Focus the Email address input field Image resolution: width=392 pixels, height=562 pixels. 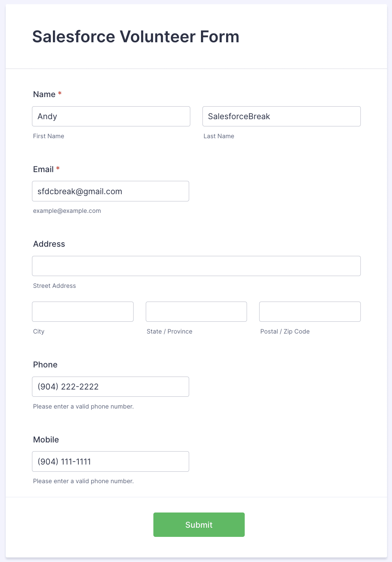(x=110, y=191)
